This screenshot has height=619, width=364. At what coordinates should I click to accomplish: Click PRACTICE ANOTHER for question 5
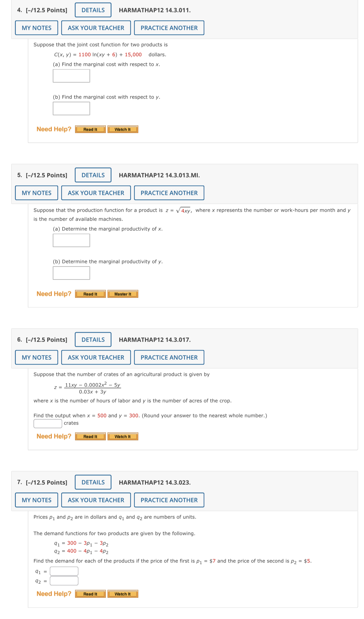(x=169, y=193)
